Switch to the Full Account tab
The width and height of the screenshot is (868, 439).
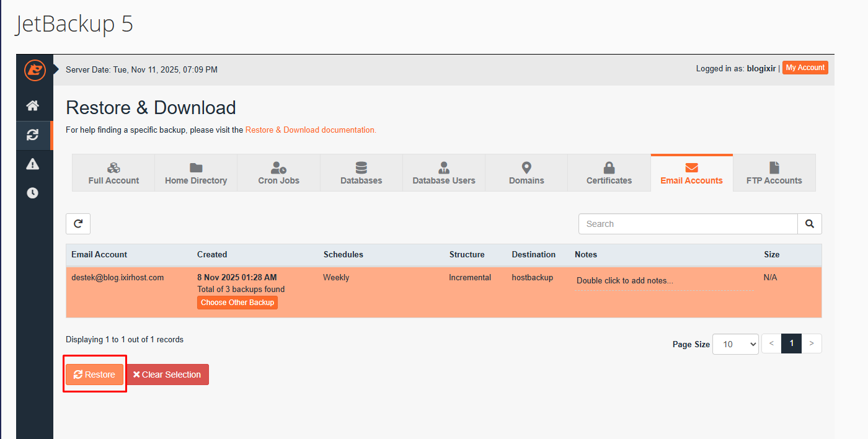click(113, 173)
